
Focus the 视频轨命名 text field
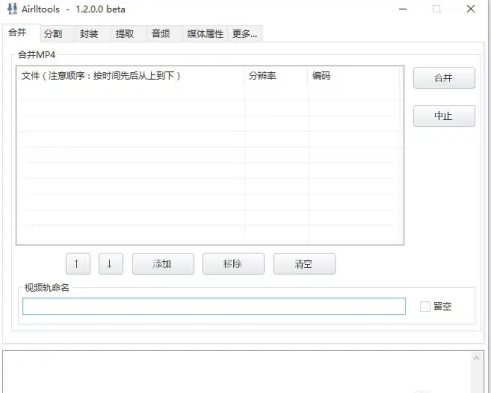214,306
